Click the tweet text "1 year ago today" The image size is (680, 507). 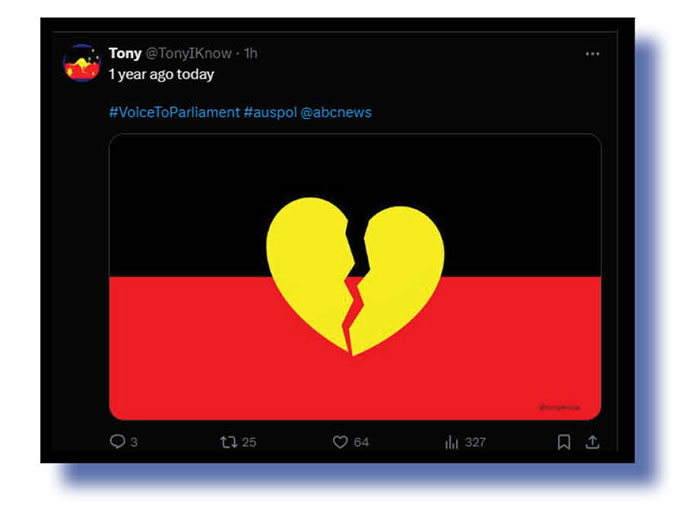tap(161, 74)
